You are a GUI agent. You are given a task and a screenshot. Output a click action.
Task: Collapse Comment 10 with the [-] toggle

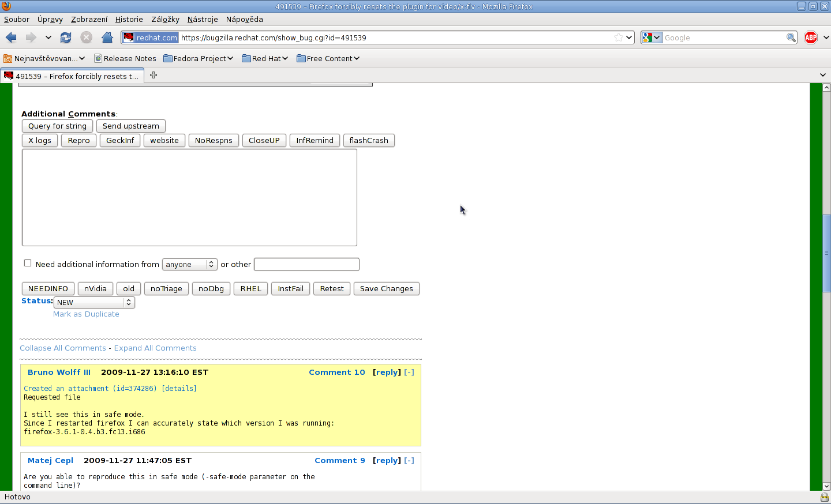click(409, 372)
